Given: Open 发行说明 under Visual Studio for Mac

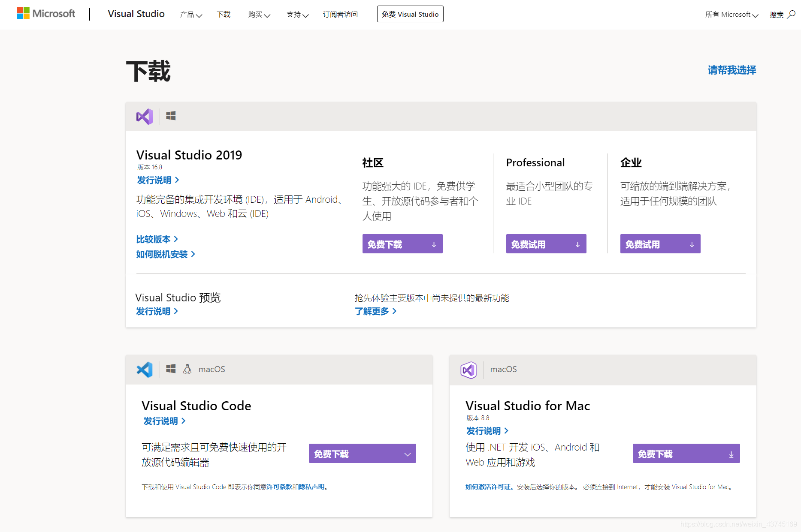Looking at the screenshot, I should (487, 431).
